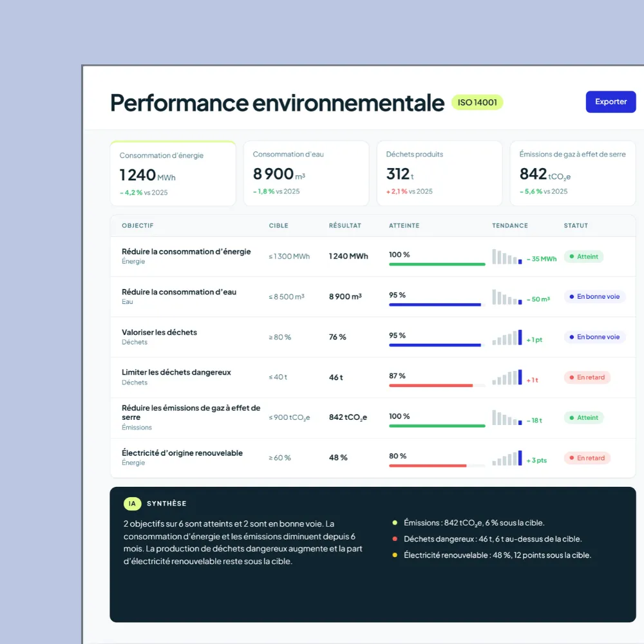Image resolution: width=644 pixels, height=644 pixels.
Task: Click the RÉSULTAT column header
Action: 345,225
